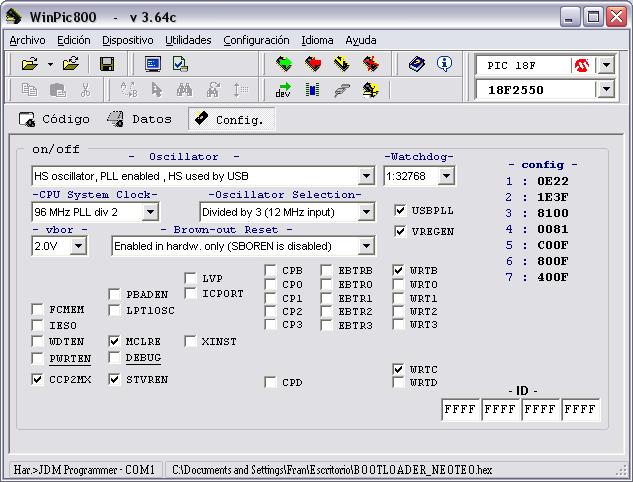Click the information 'i' icon

444,64
